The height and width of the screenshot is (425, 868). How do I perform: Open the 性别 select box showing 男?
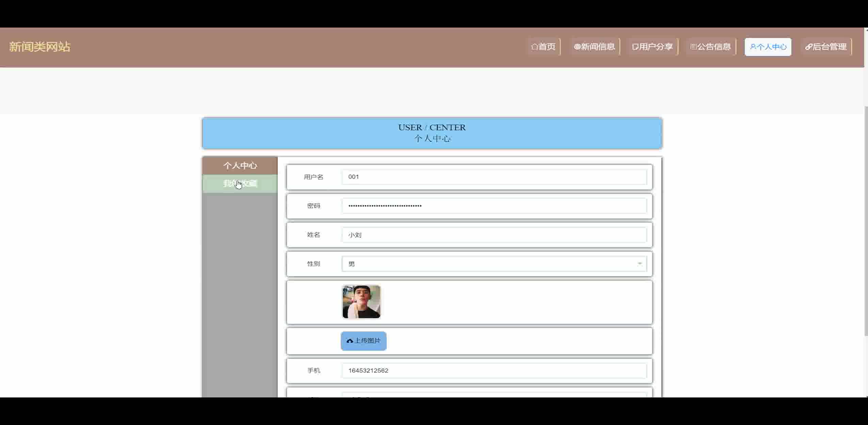pyautogui.click(x=490, y=264)
